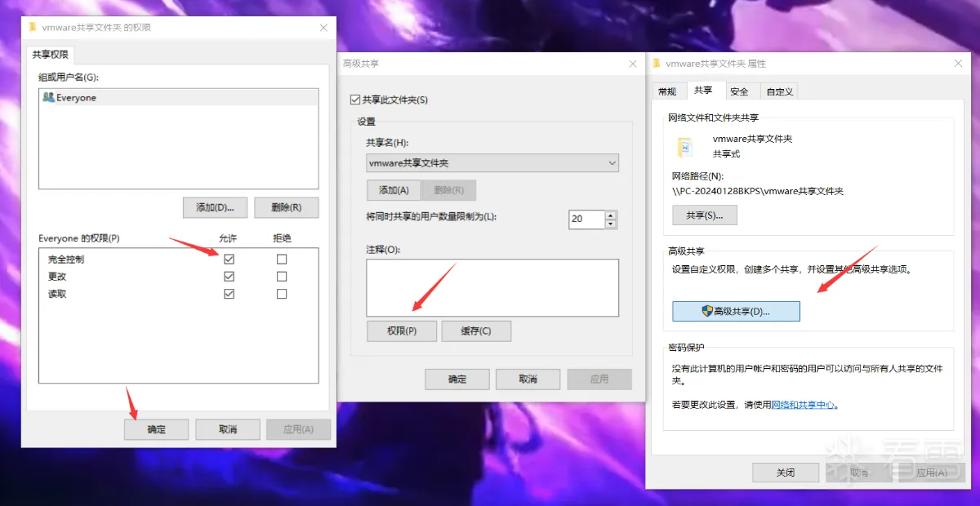The width and height of the screenshot is (980, 506).
Task: Toggle 共享此文件夹 checkbox
Action: click(x=354, y=100)
